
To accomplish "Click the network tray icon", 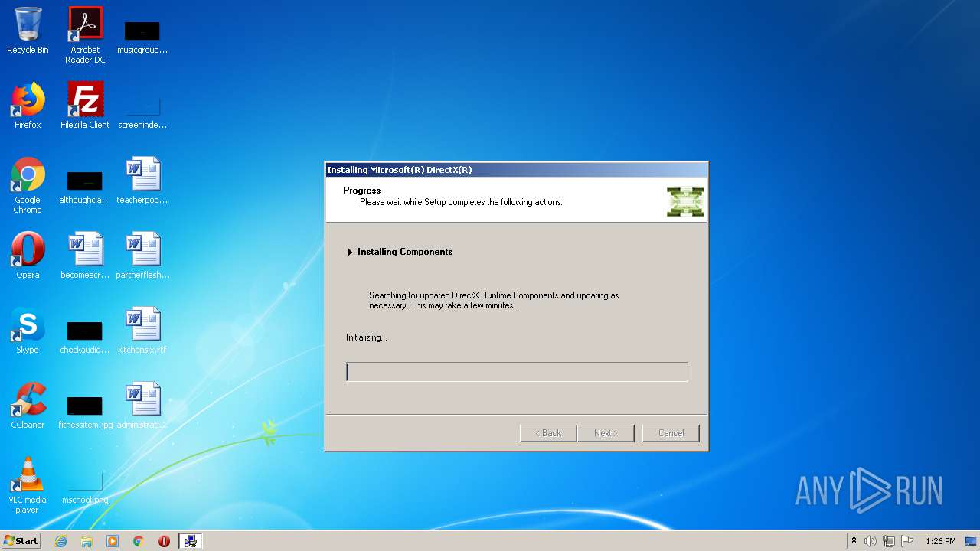I will pos(889,541).
